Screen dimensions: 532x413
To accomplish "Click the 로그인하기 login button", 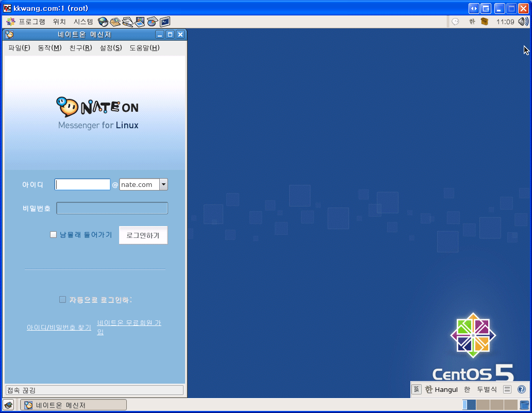I will point(143,235).
